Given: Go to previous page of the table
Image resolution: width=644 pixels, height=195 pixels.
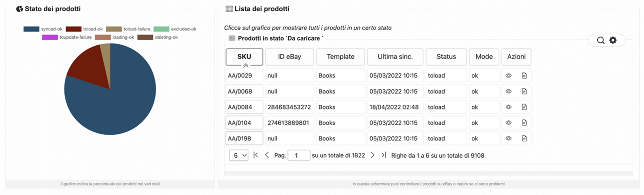Looking at the screenshot, I should (267, 155).
